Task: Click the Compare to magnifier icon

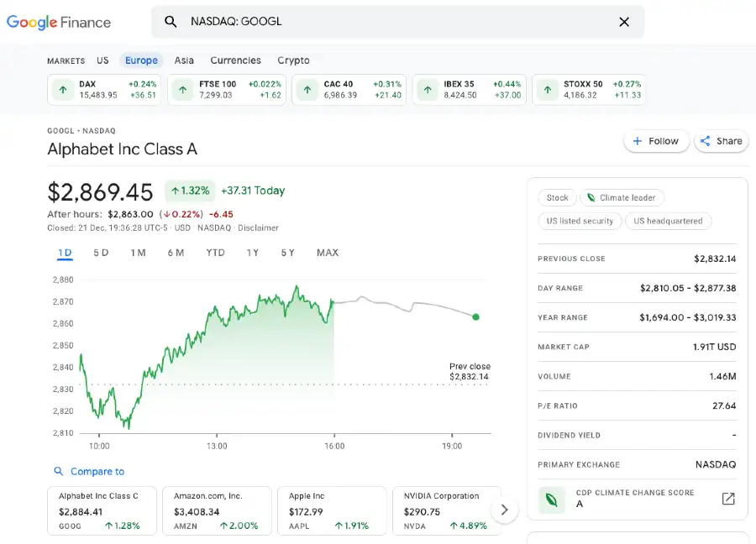Action: (58, 471)
